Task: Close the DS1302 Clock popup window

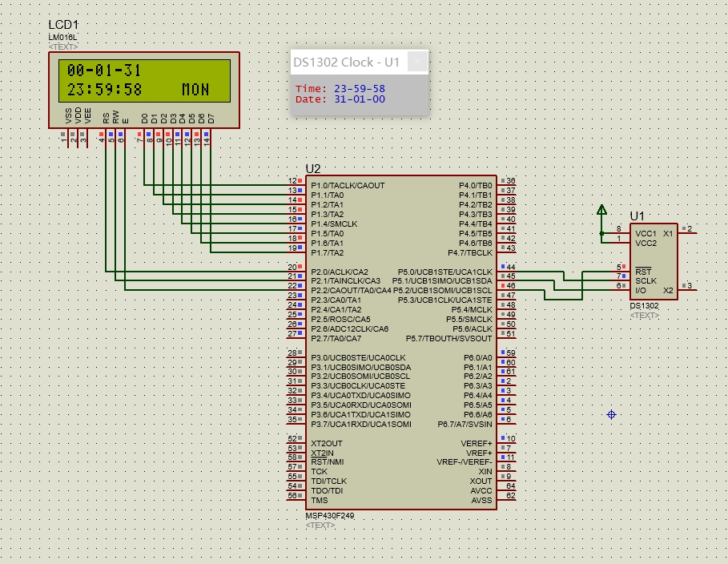Action: click(x=416, y=62)
